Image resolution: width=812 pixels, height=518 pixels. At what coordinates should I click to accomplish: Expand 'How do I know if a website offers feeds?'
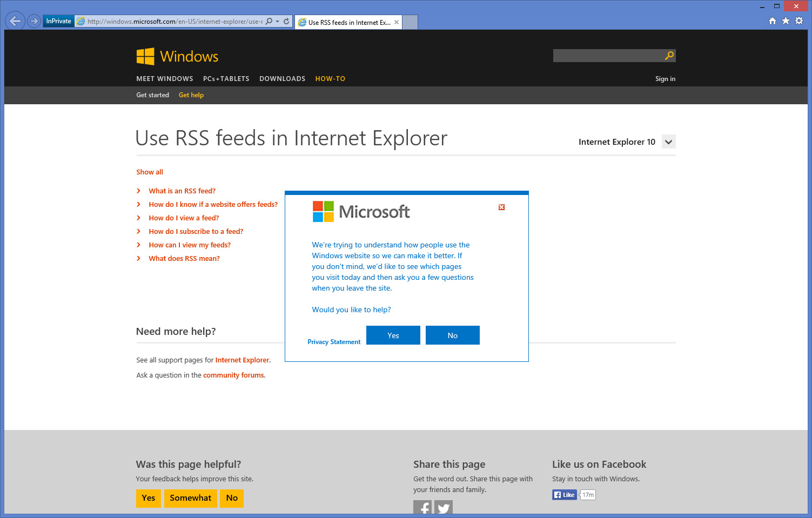click(213, 205)
